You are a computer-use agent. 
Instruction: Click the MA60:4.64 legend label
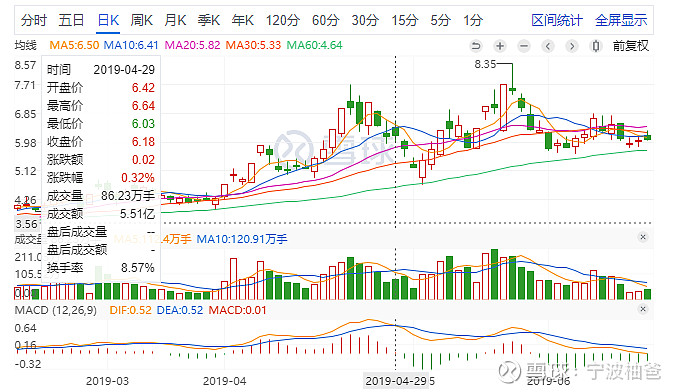coord(314,45)
